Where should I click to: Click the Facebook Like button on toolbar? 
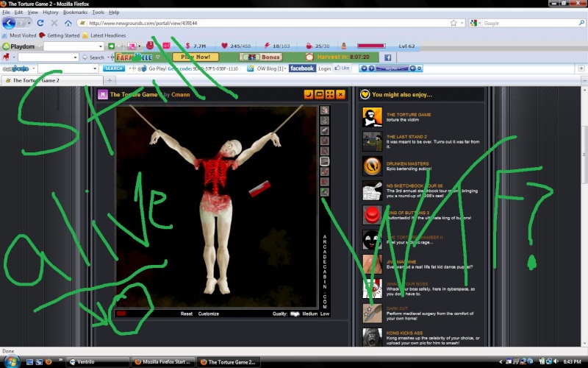[343, 68]
